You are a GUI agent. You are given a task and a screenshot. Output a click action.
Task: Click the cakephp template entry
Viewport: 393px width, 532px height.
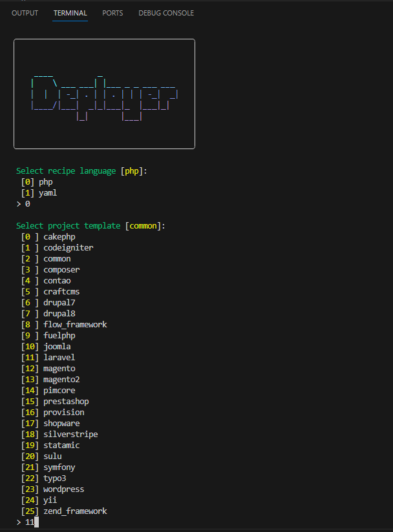tap(59, 237)
